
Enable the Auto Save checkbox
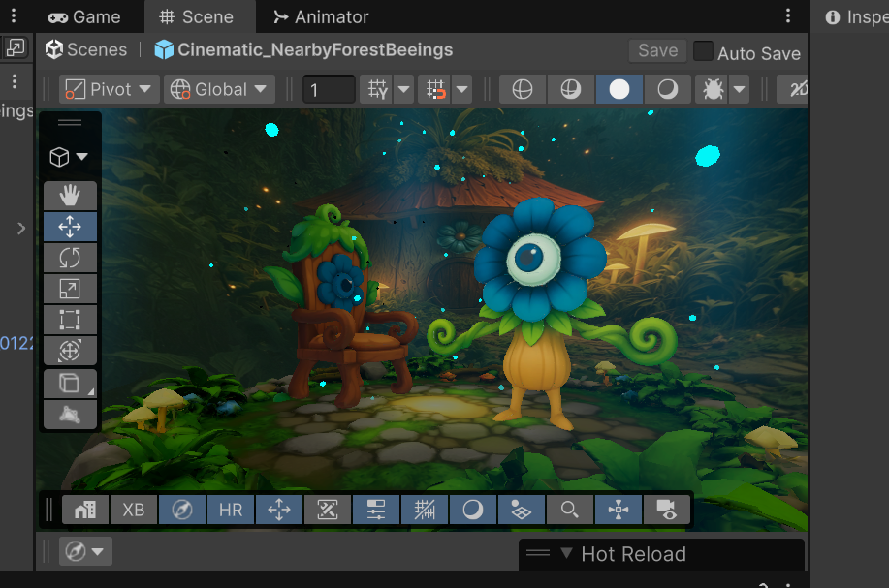(703, 52)
